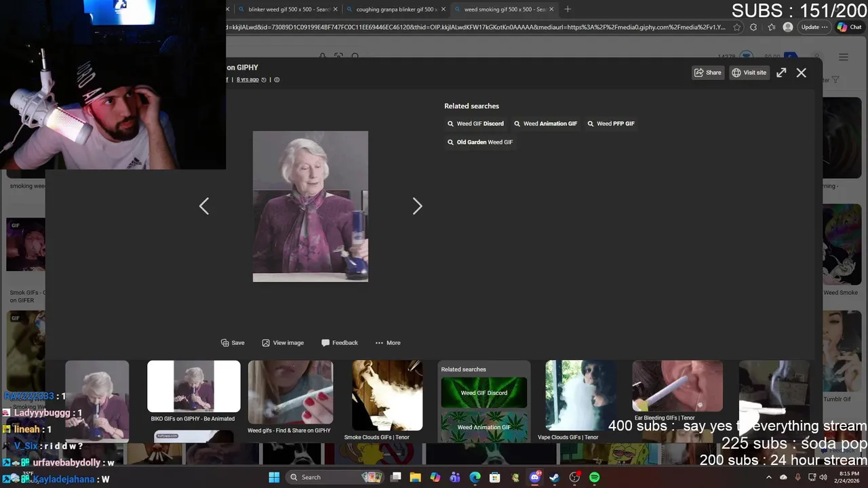Open BIKO GIFs on GIPHY thumbnail
The width and height of the screenshot is (868, 488).
pos(194,386)
